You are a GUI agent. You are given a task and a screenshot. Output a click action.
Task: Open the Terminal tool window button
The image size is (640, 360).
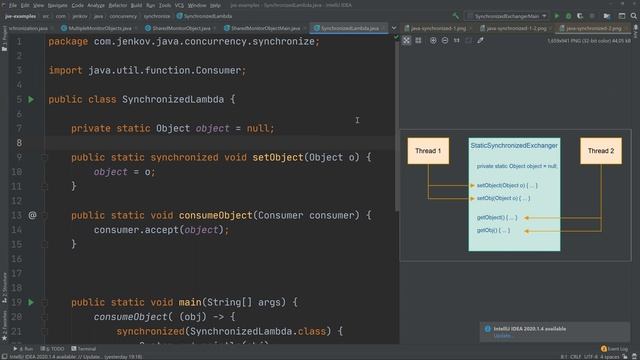84,349
